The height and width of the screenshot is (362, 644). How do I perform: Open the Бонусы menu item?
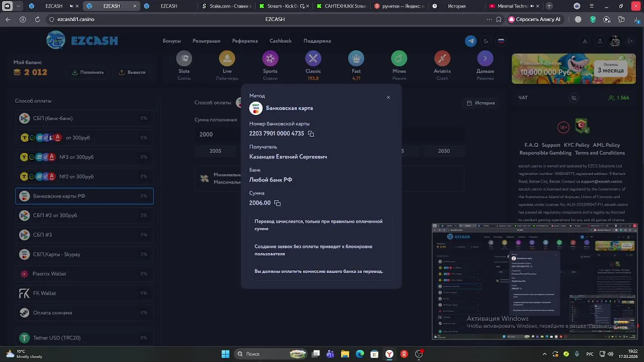click(x=172, y=41)
